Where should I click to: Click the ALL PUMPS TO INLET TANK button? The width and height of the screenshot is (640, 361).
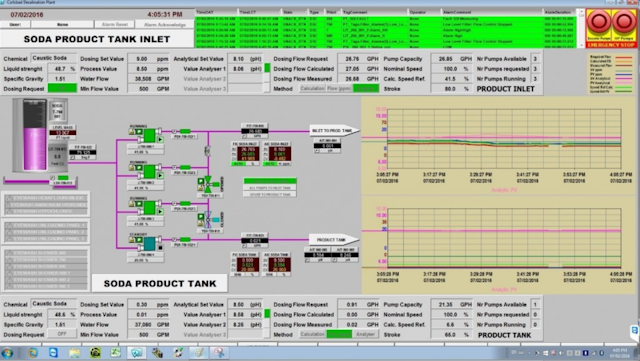pyautogui.click(x=270, y=188)
